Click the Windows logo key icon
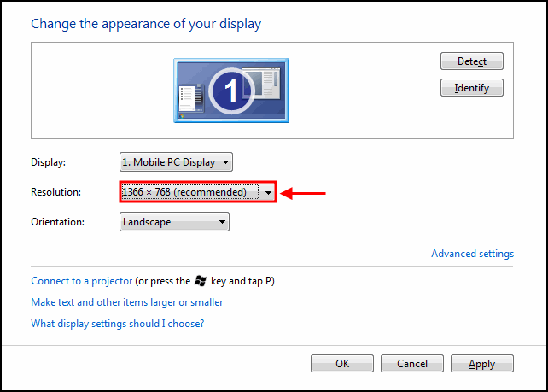This screenshot has height=392, width=548. point(201,280)
